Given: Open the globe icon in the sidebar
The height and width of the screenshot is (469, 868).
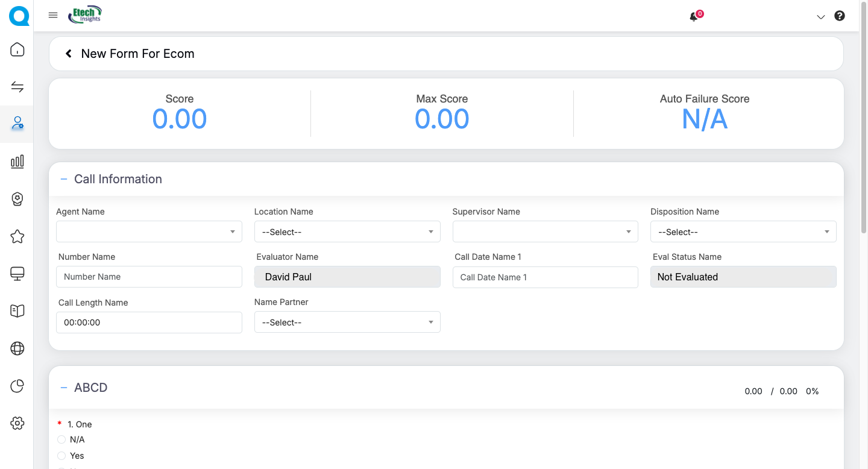Looking at the screenshot, I should pos(17,348).
